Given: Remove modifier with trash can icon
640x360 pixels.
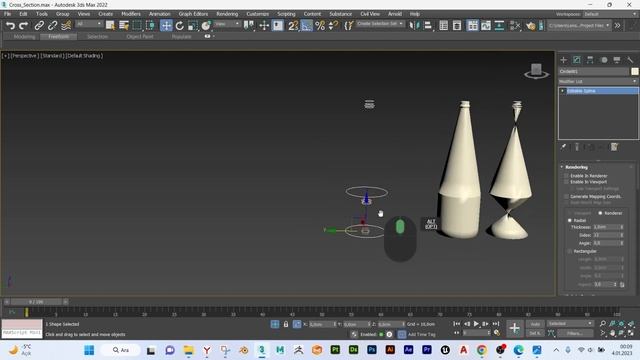Looking at the screenshot, I should click(x=614, y=147).
